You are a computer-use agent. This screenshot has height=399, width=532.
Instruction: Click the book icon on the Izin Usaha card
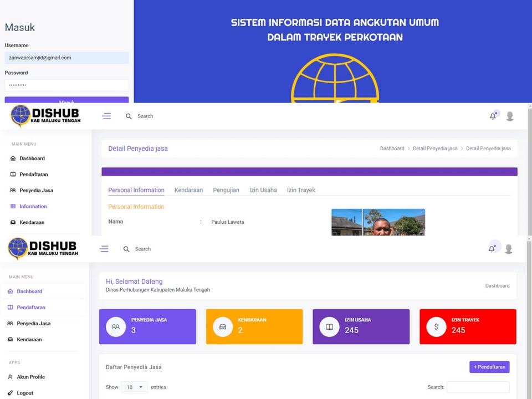[x=329, y=327]
